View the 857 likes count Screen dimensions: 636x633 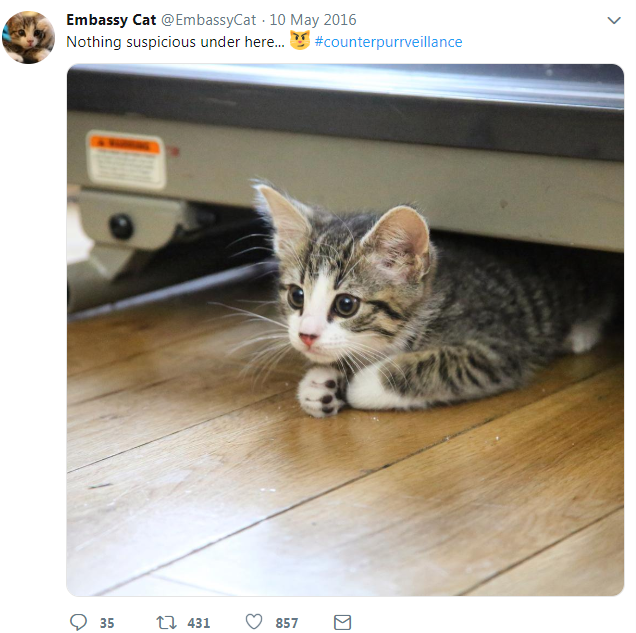[x=287, y=623]
